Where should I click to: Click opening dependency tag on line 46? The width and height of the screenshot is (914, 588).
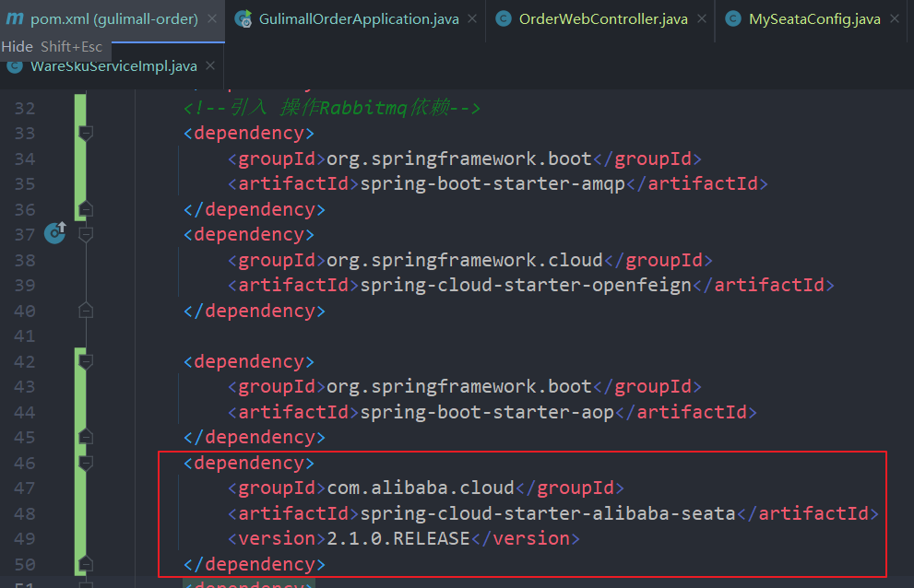coord(249,463)
